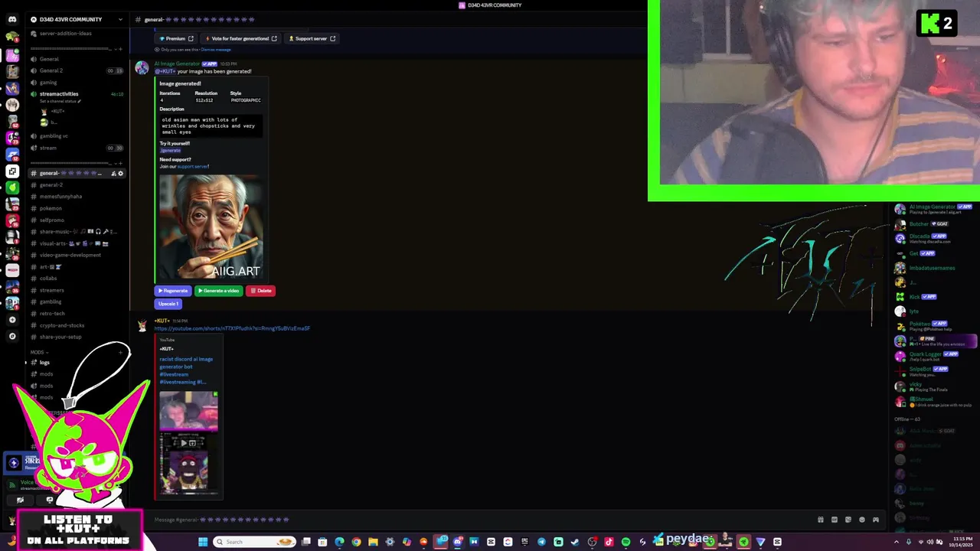The image size is (980, 551).
Task: Click the Support server button
Action: tap(312, 38)
